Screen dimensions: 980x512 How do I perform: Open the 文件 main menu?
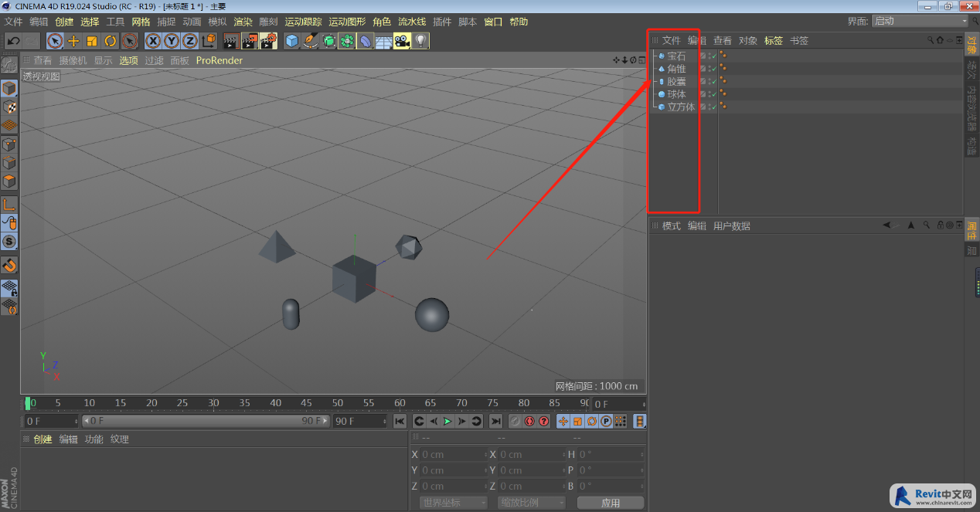pyautogui.click(x=14, y=22)
